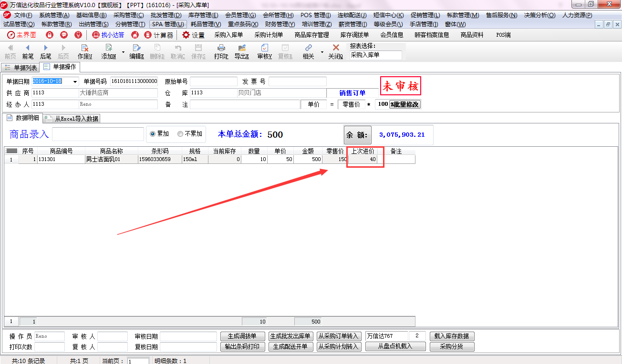Export the document with 导出
Viewport: 622px width, 364px height.
pyautogui.click(x=242, y=51)
